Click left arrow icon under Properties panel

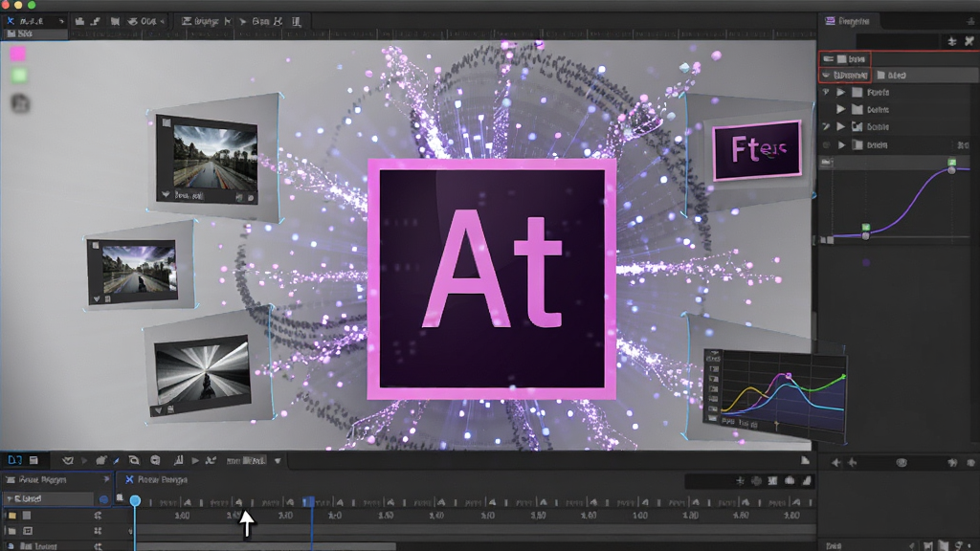[835, 463]
